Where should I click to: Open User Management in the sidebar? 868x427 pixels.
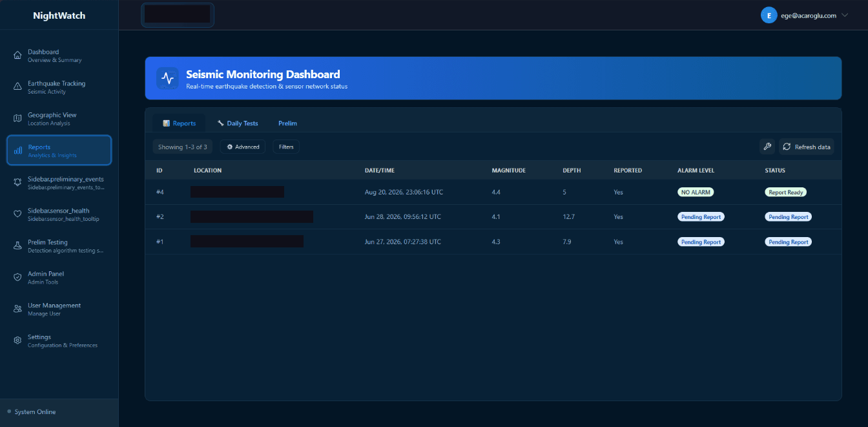tap(59, 309)
